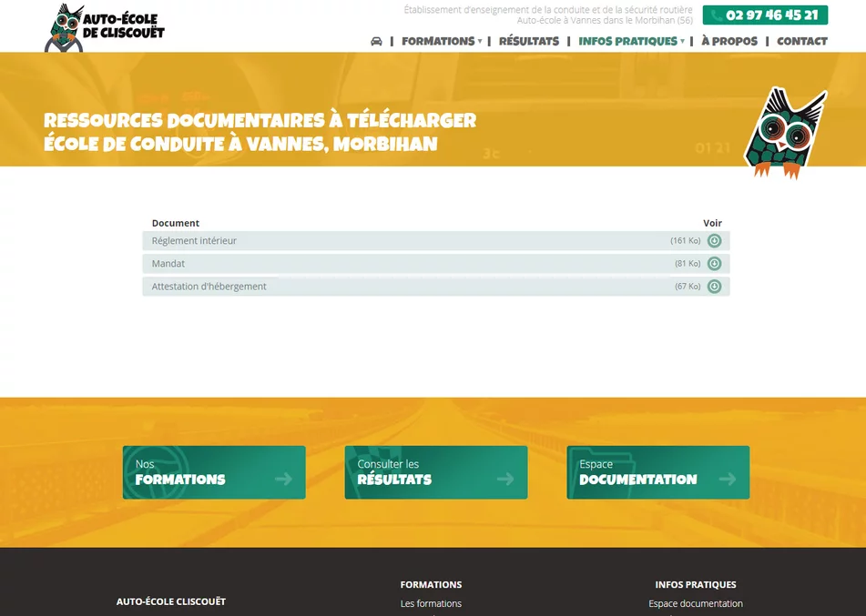Click the Mandat download icon
The height and width of the screenshot is (616, 866).
click(715, 264)
